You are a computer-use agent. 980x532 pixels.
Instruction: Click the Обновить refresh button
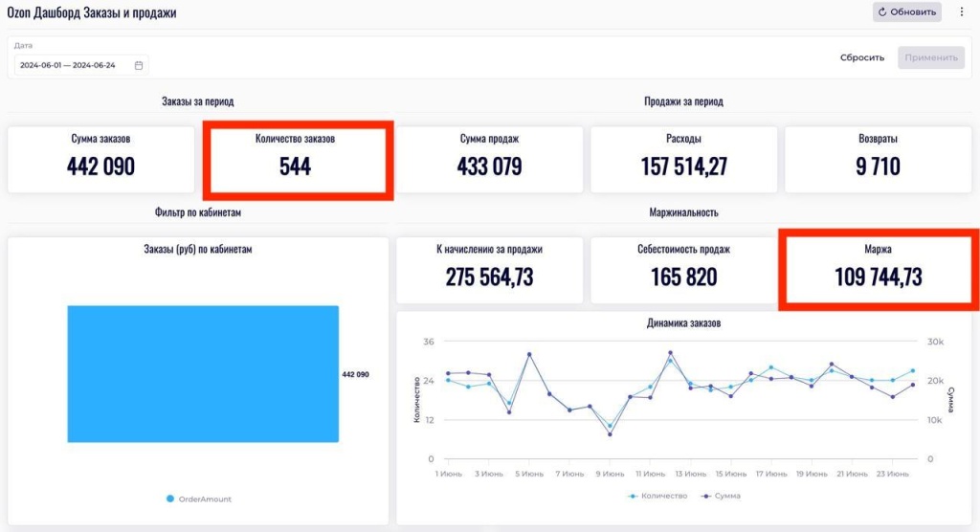point(906,12)
